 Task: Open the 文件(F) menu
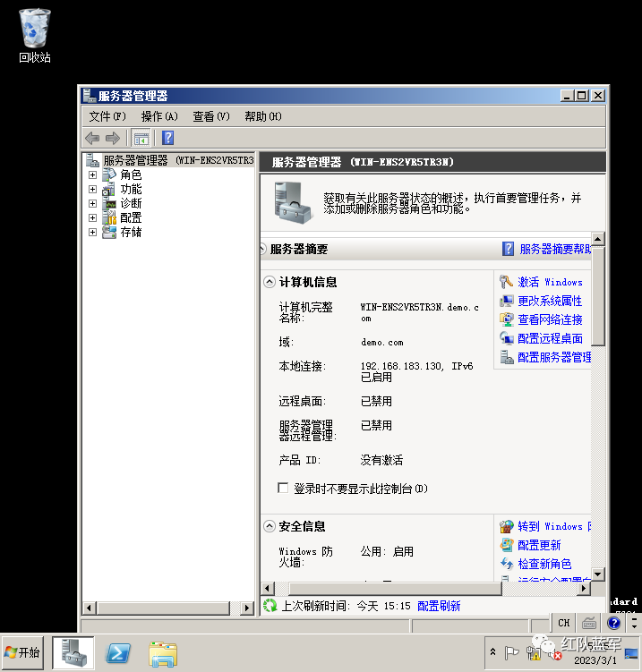point(107,116)
